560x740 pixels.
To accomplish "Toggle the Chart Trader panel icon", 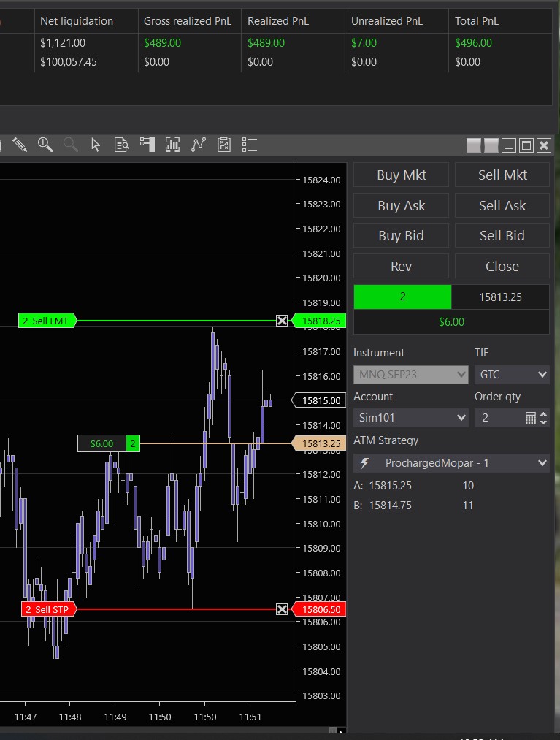I will tap(147, 145).
